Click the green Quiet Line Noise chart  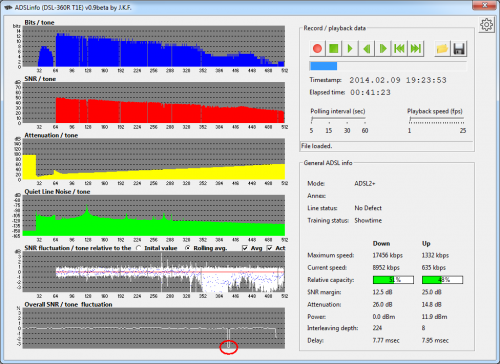pyautogui.click(x=154, y=215)
